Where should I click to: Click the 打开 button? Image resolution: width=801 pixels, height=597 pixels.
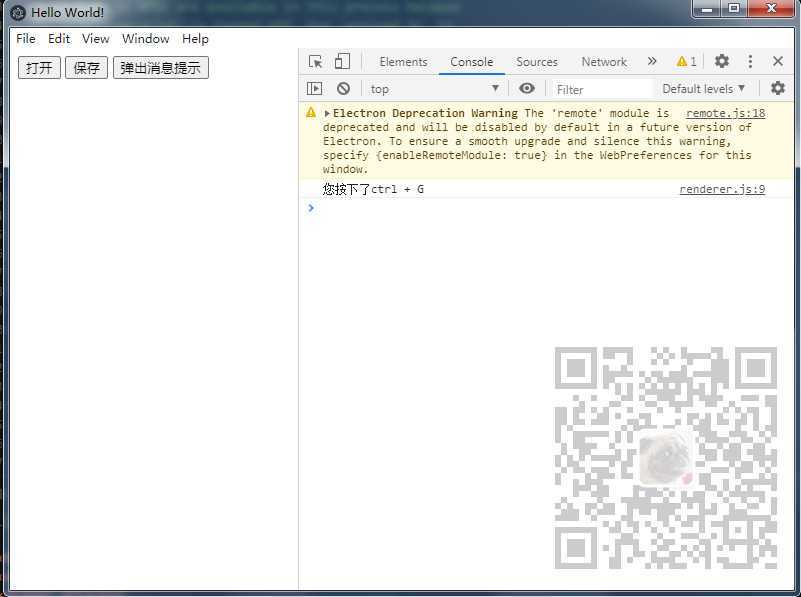tap(39, 67)
